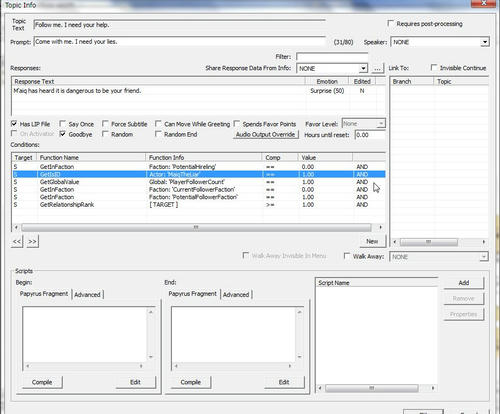Switch to Advanced tab under Begin
The height and width of the screenshot is (414, 500).
87,295
